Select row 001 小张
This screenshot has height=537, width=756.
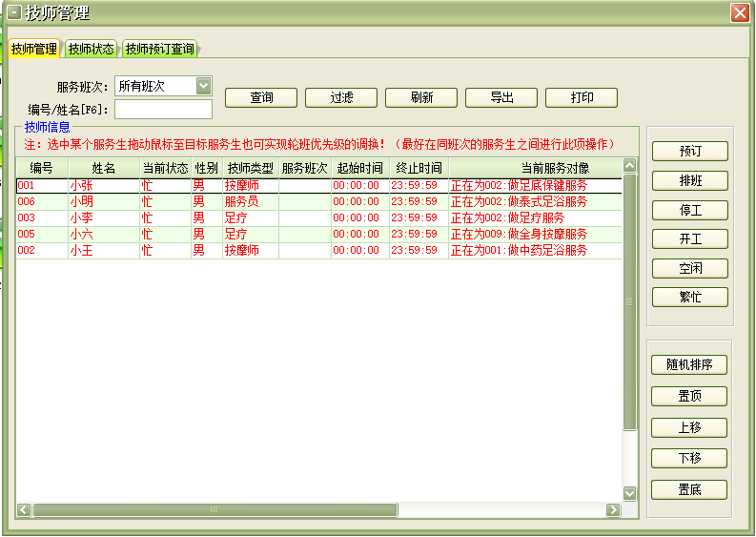(x=318, y=186)
